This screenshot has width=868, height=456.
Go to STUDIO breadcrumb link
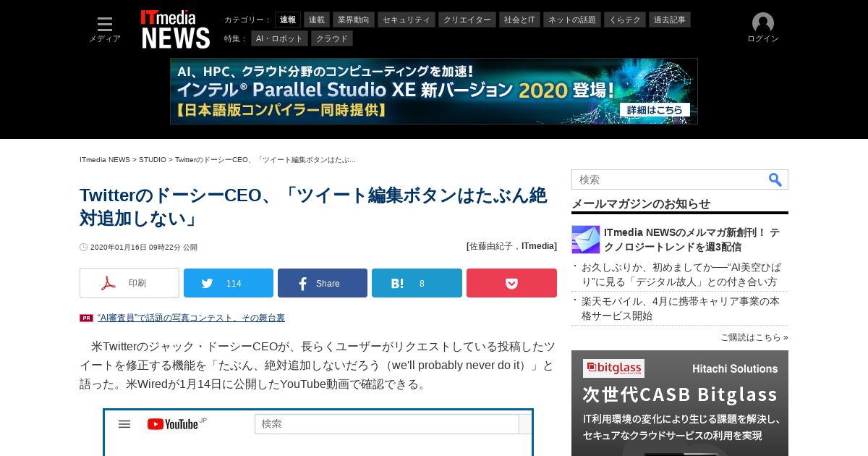(153, 159)
